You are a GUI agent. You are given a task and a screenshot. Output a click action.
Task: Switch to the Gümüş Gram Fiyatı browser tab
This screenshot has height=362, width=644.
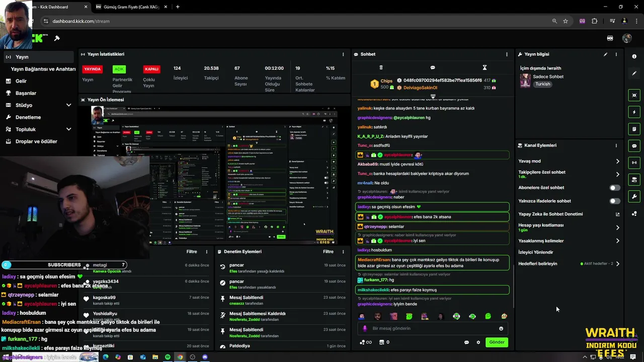[x=132, y=7]
